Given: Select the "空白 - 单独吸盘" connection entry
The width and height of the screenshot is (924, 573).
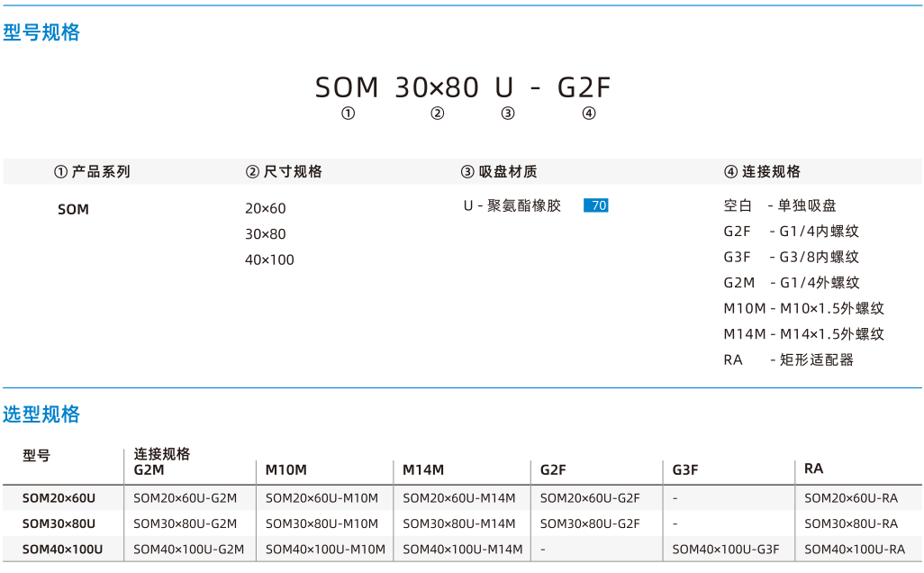Looking at the screenshot, I should click(780, 205).
